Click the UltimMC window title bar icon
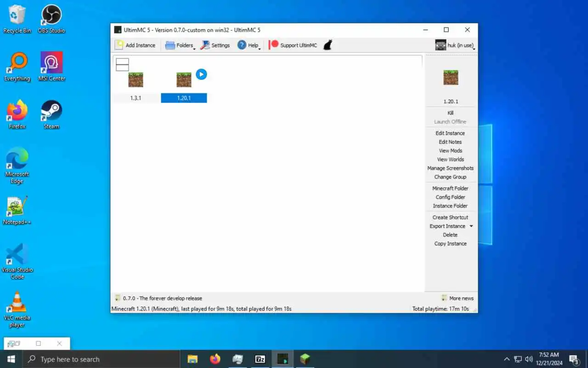Screen dimensions: 588x368 point(118,30)
